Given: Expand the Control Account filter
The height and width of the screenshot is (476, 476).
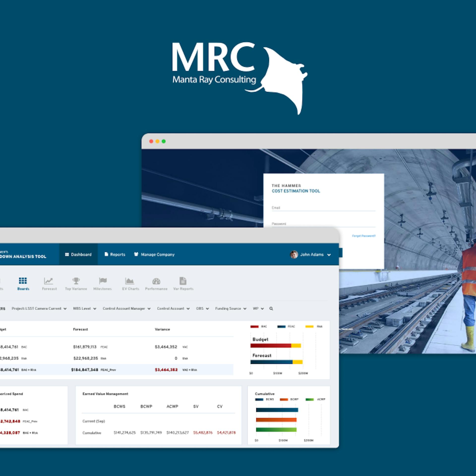Looking at the screenshot, I should pos(173,309).
